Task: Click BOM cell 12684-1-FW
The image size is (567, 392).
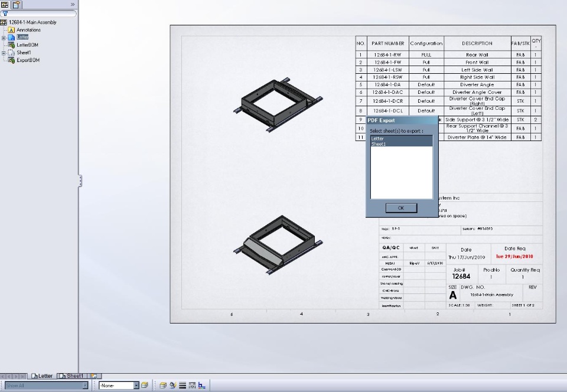Action: [x=387, y=63]
